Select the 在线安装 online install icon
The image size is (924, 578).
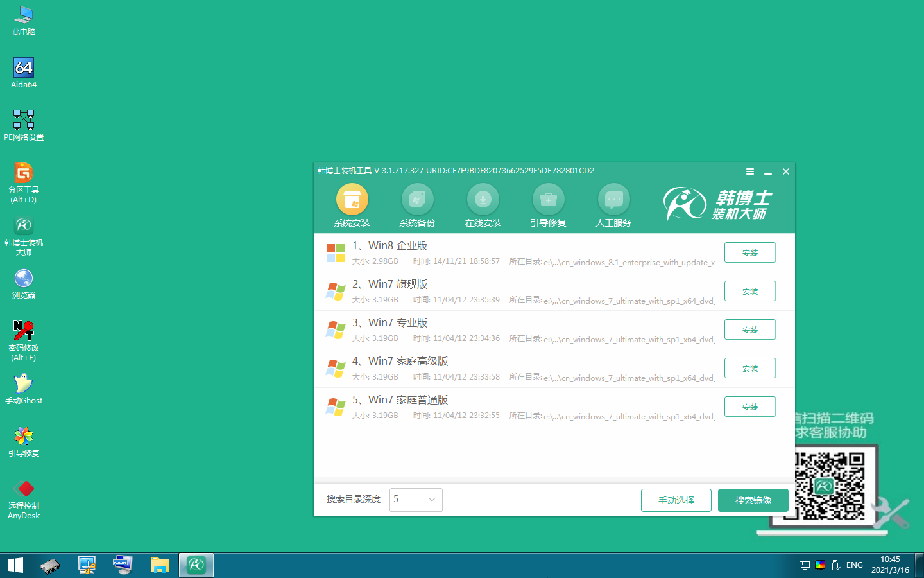coord(483,200)
